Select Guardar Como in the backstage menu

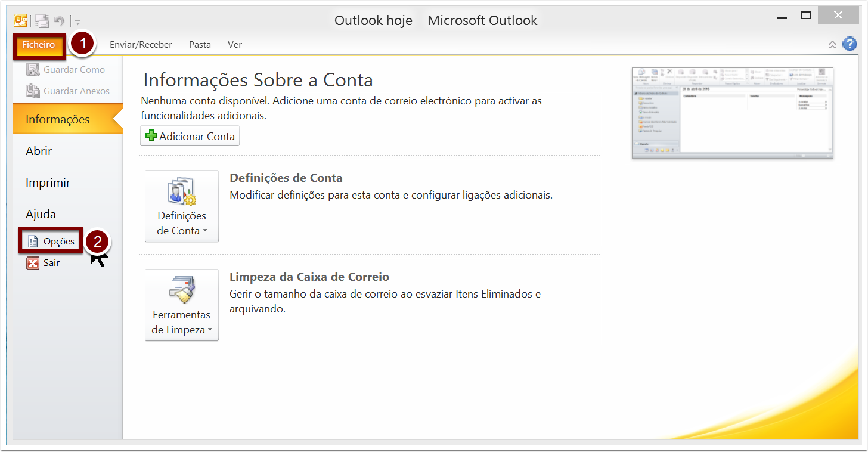(67, 70)
